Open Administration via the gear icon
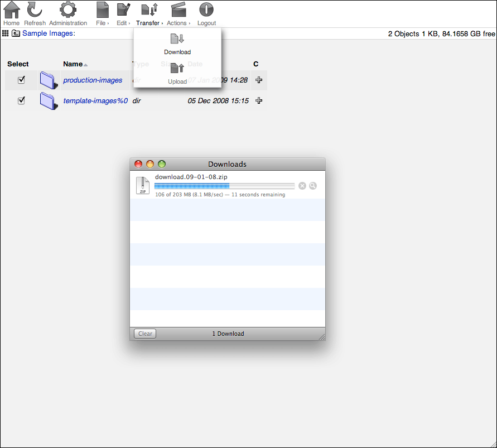Screen dimensions: 497x448 [x=68, y=9]
